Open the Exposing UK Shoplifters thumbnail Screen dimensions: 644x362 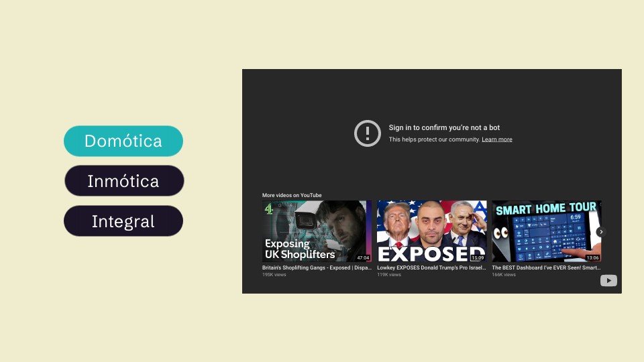click(x=317, y=231)
